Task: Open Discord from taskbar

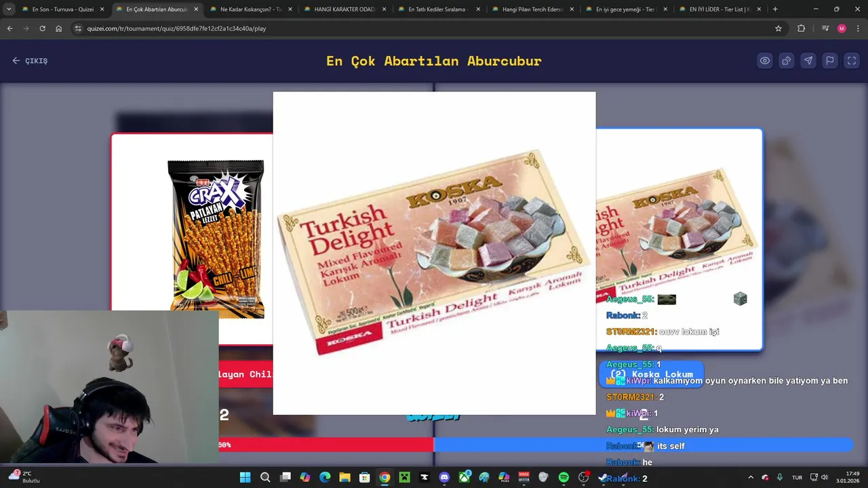Action: [x=444, y=477]
